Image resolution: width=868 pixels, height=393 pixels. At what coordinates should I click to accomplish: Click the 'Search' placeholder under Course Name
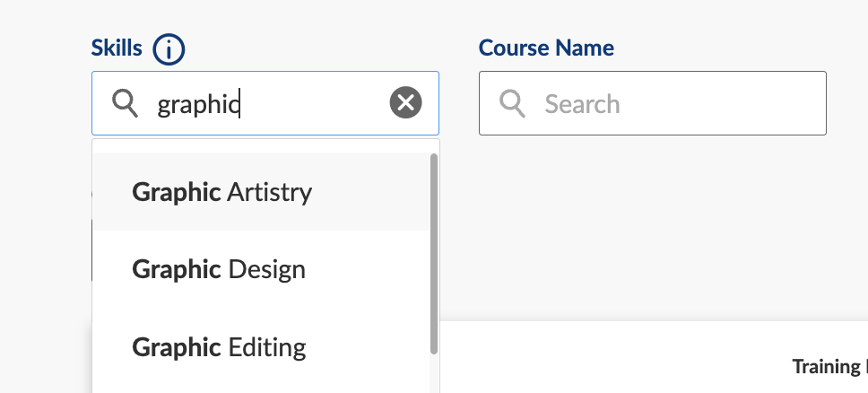coord(582,104)
